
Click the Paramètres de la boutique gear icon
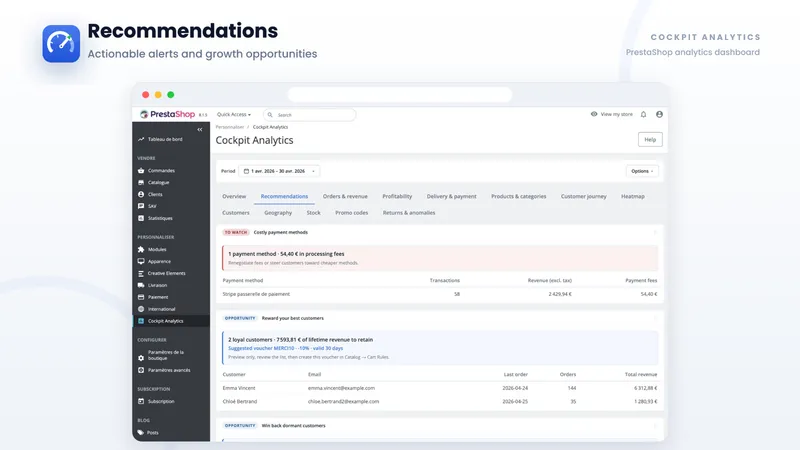tap(141, 358)
